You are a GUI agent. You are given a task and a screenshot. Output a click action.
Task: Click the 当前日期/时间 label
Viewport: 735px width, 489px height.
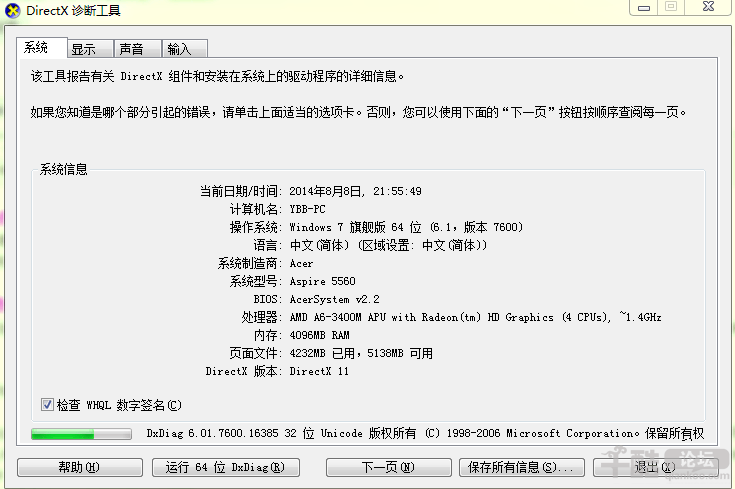(x=240, y=191)
